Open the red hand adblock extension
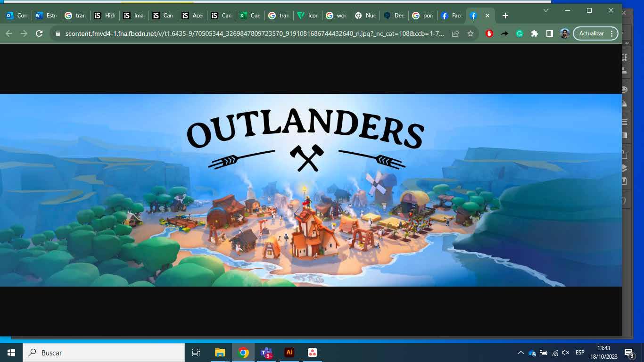This screenshot has width=644, height=362. (x=489, y=33)
